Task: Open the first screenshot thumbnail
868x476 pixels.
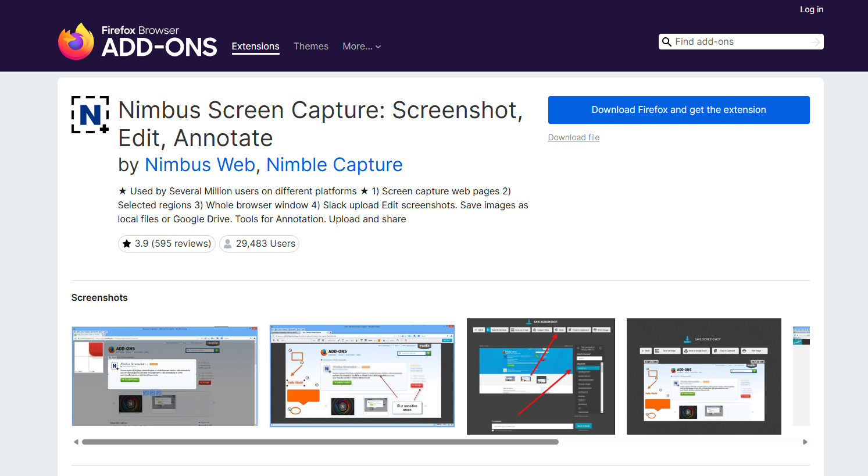Action: (165, 376)
